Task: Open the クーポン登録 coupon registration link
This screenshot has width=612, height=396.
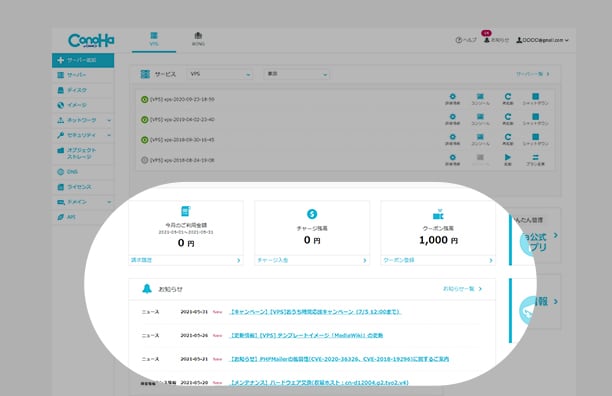Action: [438, 260]
